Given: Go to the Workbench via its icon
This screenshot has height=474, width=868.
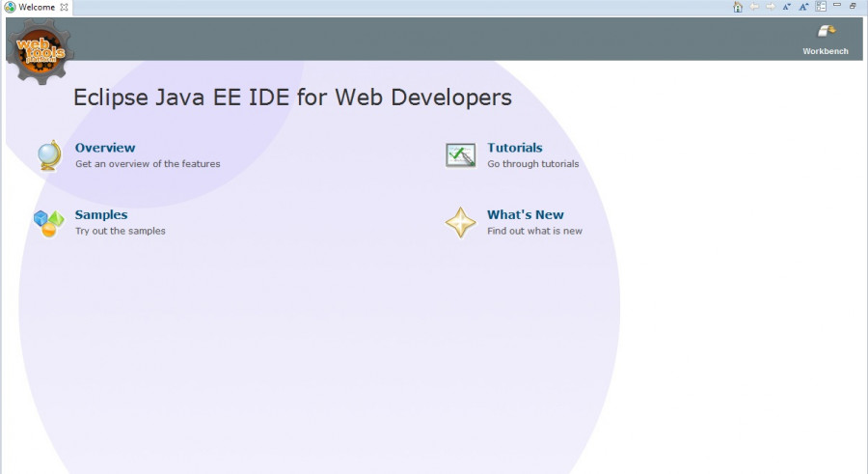Looking at the screenshot, I should (827, 31).
